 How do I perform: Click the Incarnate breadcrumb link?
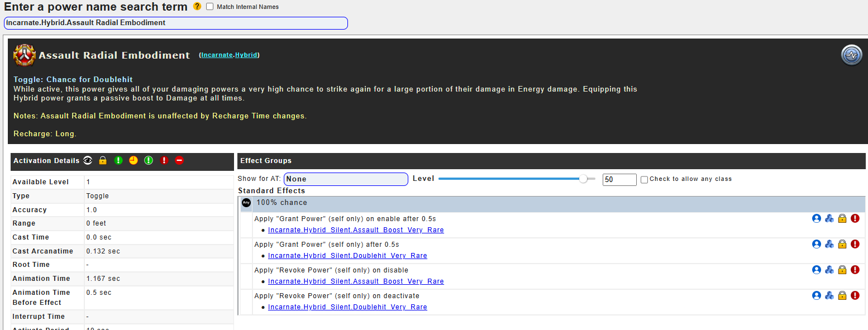click(x=217, y=55)
